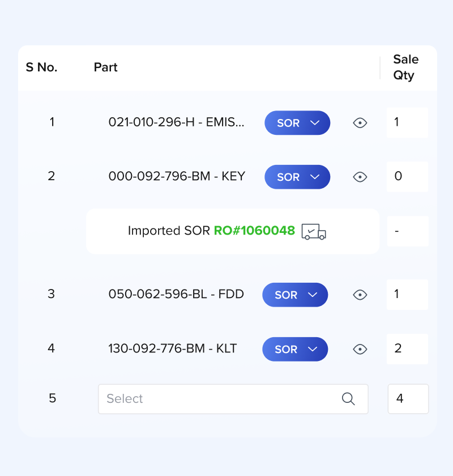Open the SOR dropdown for row 1
The height and width of the screenshot is (476, 453).
[x=297, y=123]
